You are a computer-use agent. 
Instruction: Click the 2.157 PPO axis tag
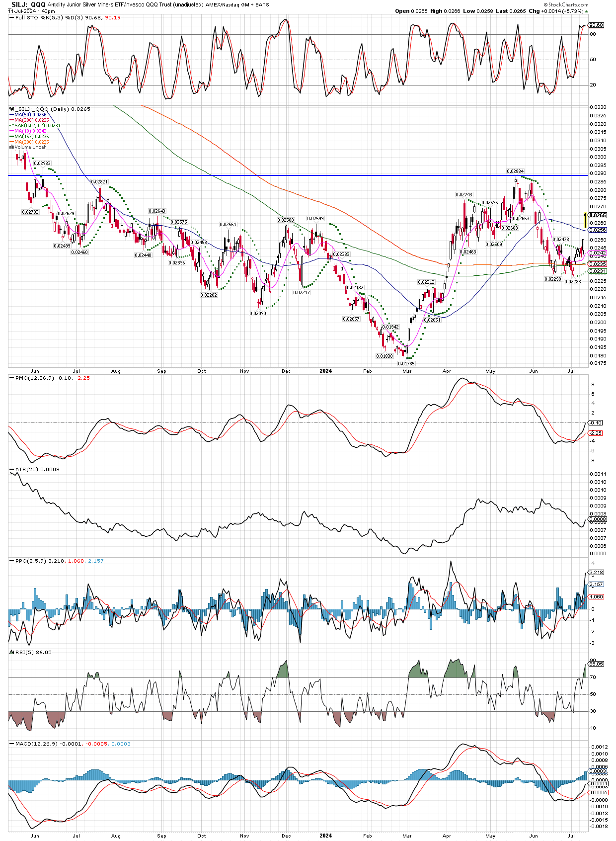click(x=596, y=585)
